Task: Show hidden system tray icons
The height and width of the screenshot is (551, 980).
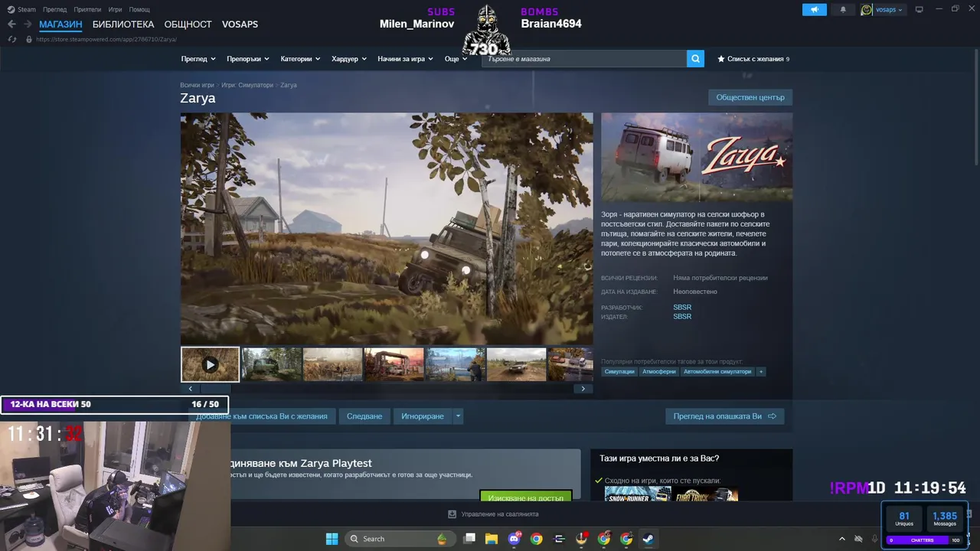Action: coord(842,539)
